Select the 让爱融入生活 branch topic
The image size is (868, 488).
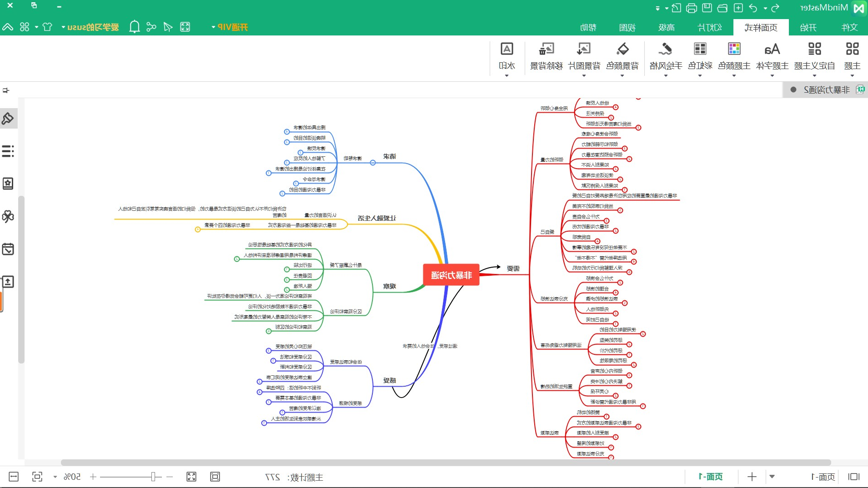(376, 218)
